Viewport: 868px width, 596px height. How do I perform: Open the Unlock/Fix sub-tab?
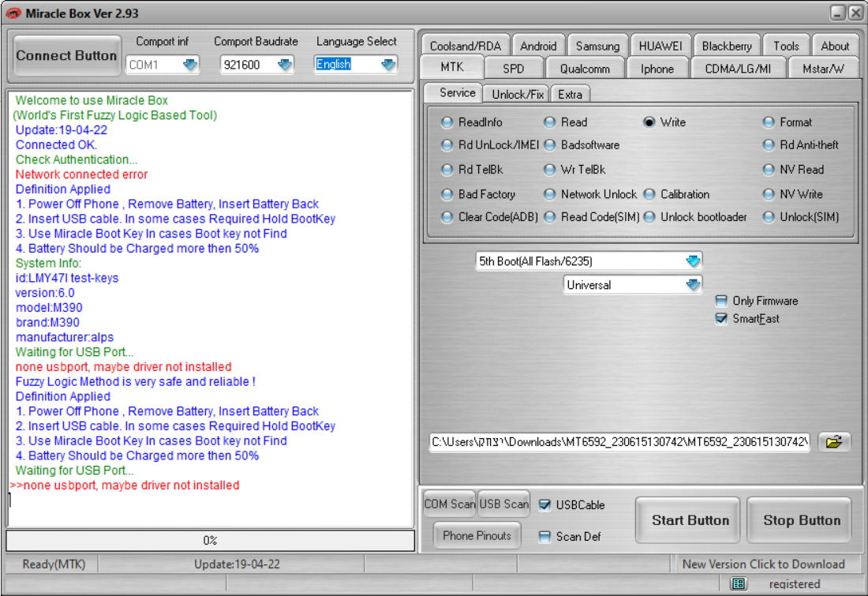point(517,94)
